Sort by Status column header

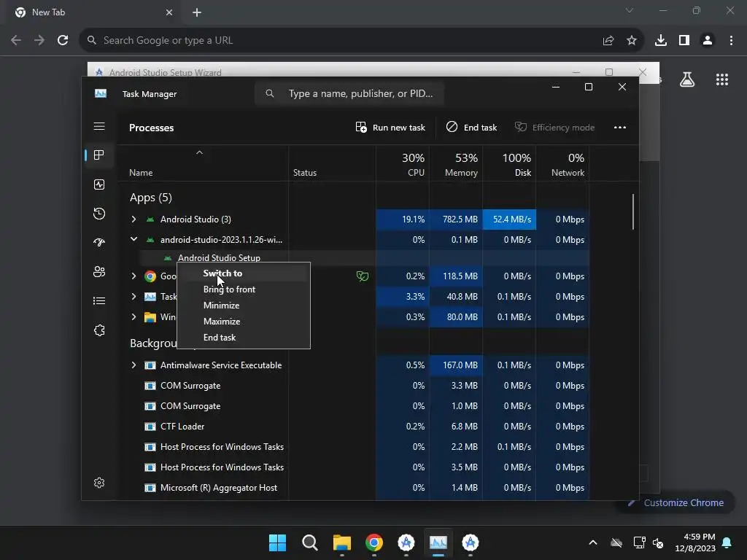[332, 164]
